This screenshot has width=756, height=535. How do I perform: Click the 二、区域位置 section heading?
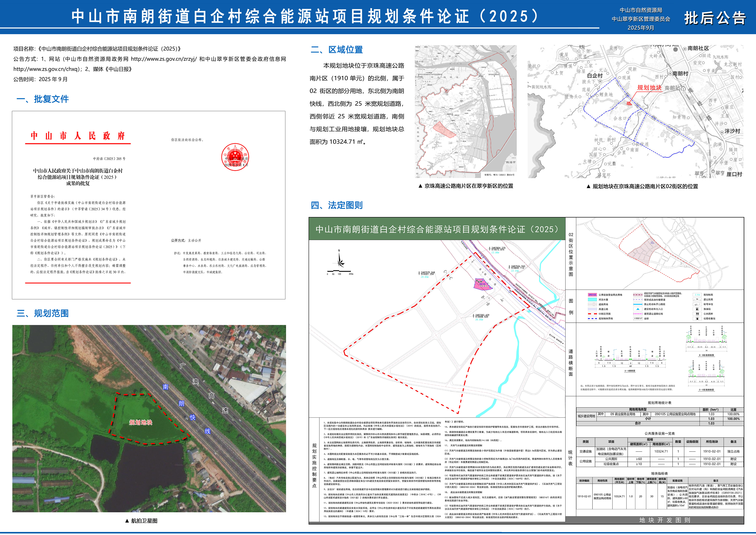tap(336, 50)
